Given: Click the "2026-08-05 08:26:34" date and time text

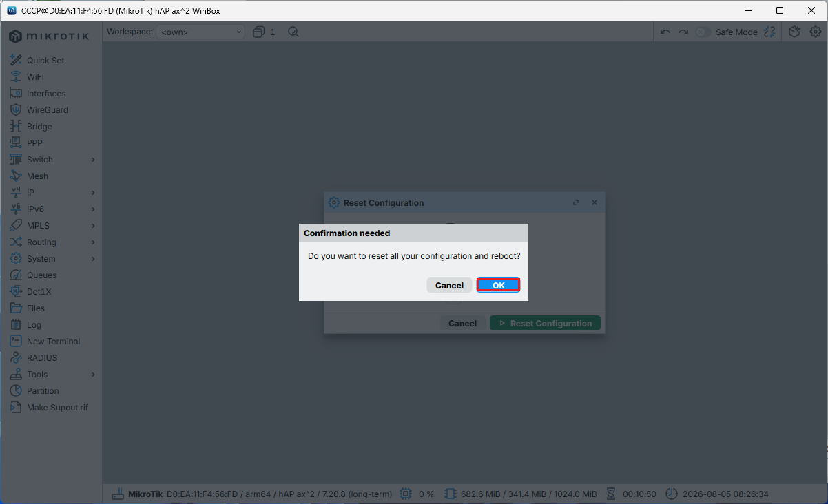Looking at the screenshot, I should (725, 494).
